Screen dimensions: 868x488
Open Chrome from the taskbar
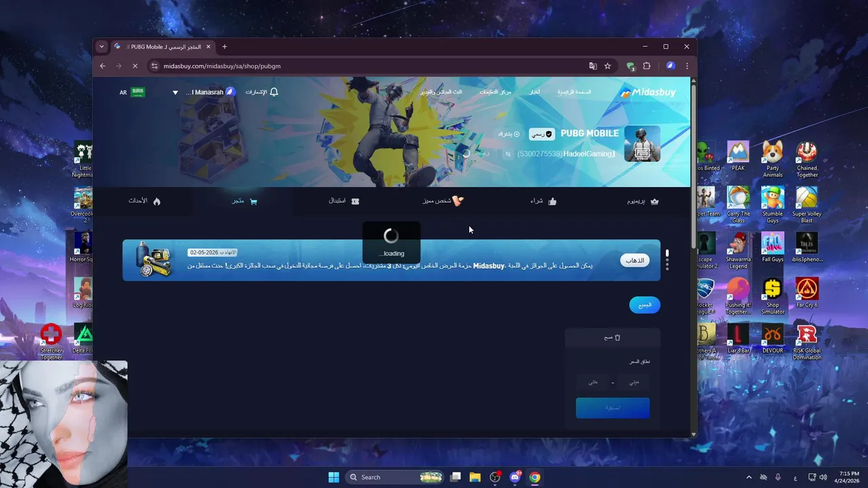535,477
